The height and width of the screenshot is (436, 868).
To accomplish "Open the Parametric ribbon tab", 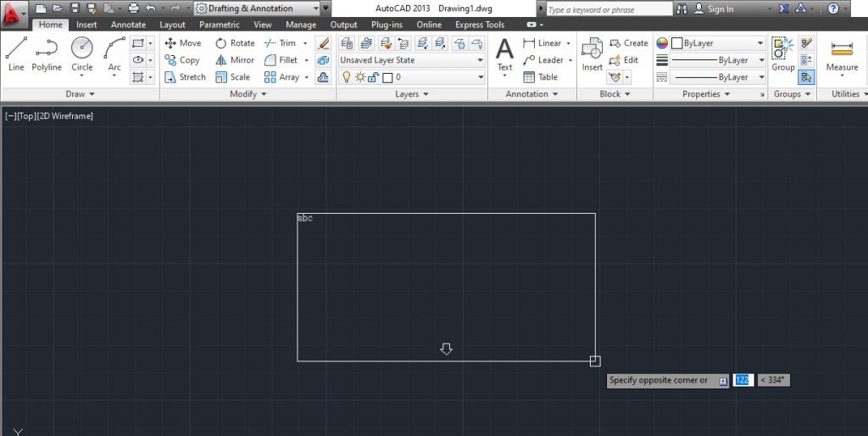I will coord(220,25).
